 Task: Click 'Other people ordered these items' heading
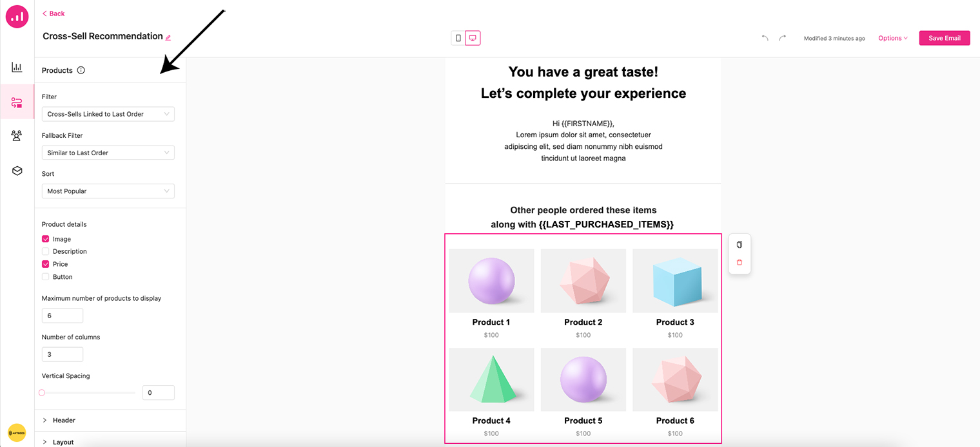[x=583, y=210]
